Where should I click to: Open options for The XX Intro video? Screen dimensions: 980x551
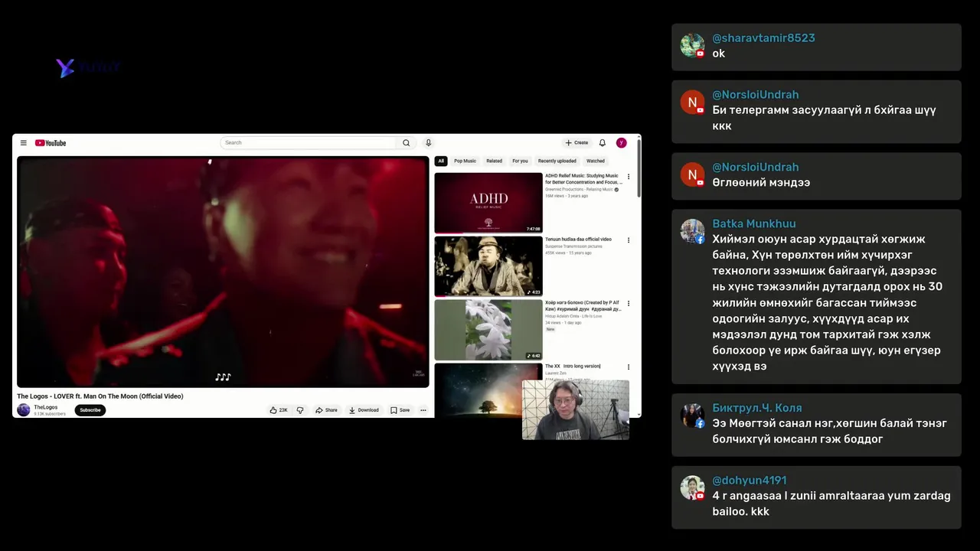click(629, 367)
